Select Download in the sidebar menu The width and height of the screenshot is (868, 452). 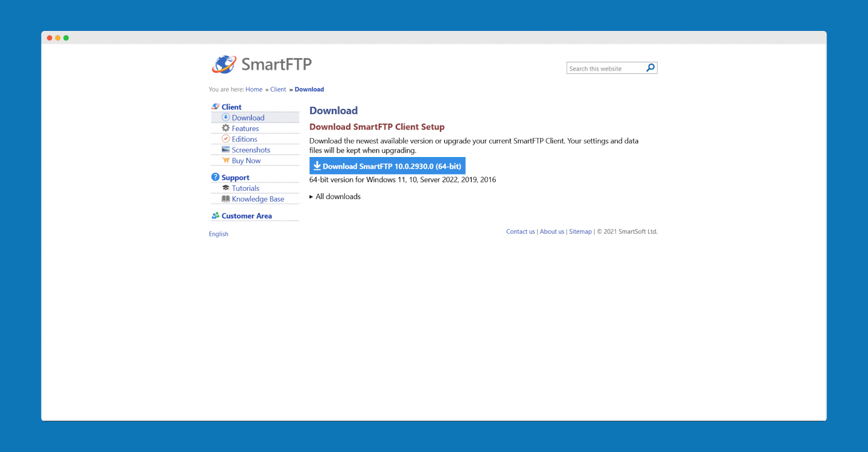coord(248,118)
